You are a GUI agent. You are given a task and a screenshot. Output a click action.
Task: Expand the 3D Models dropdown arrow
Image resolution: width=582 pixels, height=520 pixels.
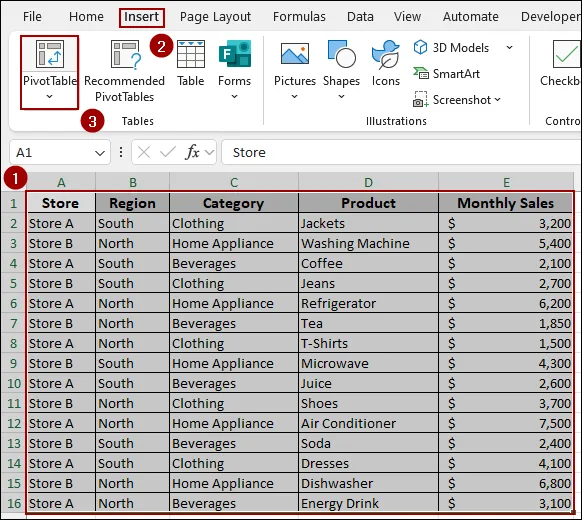pos(510,48)
